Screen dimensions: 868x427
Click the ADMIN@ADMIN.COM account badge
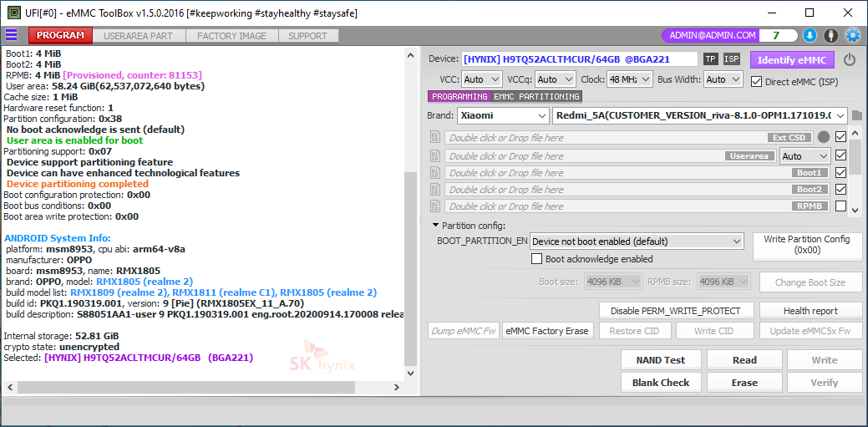(712, 35)
